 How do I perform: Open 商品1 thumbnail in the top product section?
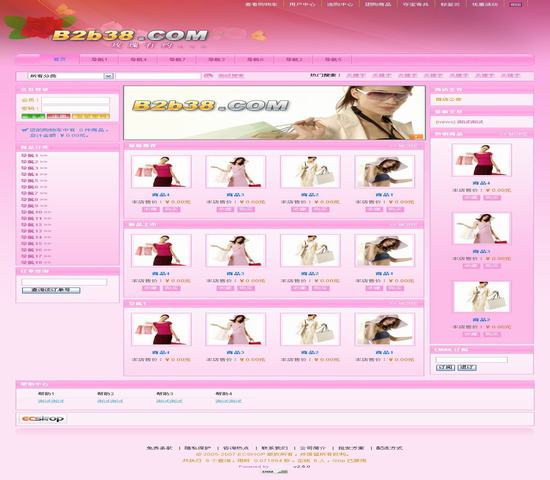[384, 172]
